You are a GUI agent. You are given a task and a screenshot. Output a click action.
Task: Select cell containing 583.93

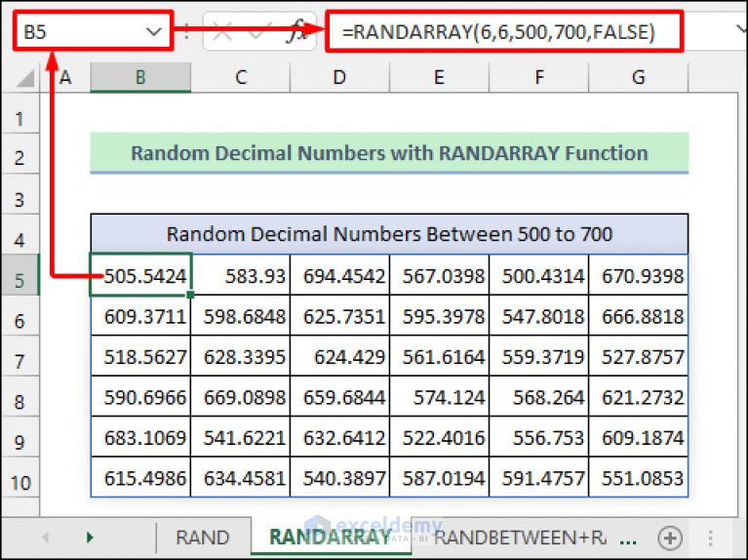[241, 275]
